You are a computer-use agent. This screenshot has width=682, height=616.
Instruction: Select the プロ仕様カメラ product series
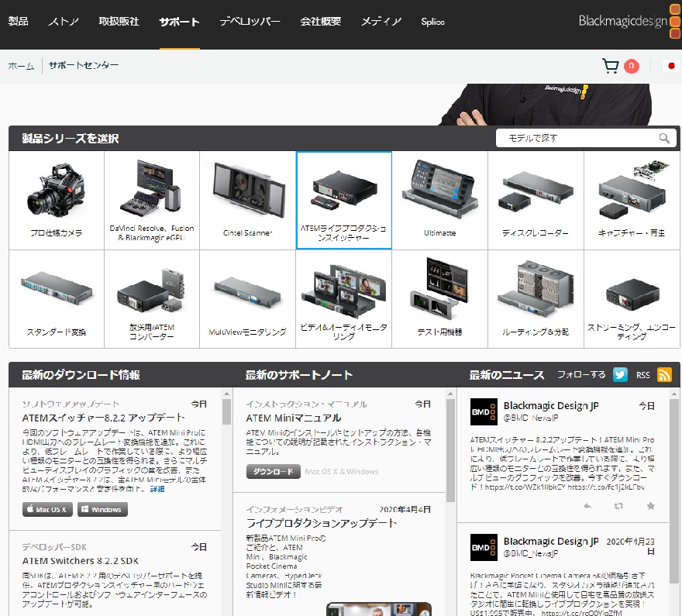tap(57, 201)
